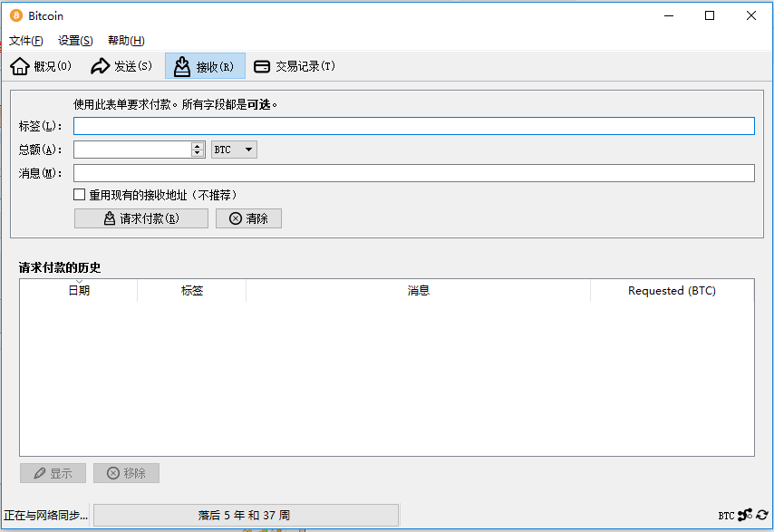Click the sync arrows icon in status bar

(762, 516)
